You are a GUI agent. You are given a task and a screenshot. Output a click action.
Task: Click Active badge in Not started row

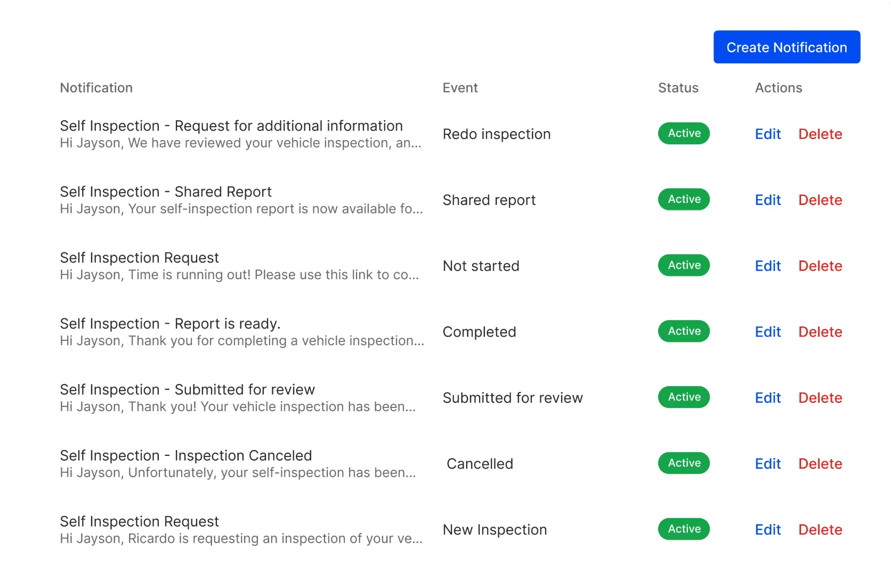[684, 265]
